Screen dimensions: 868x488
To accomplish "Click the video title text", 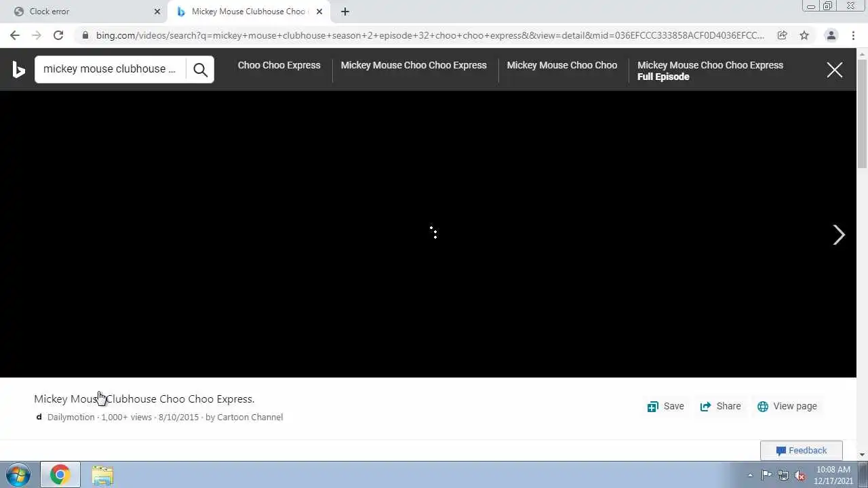I will (144, 399).
